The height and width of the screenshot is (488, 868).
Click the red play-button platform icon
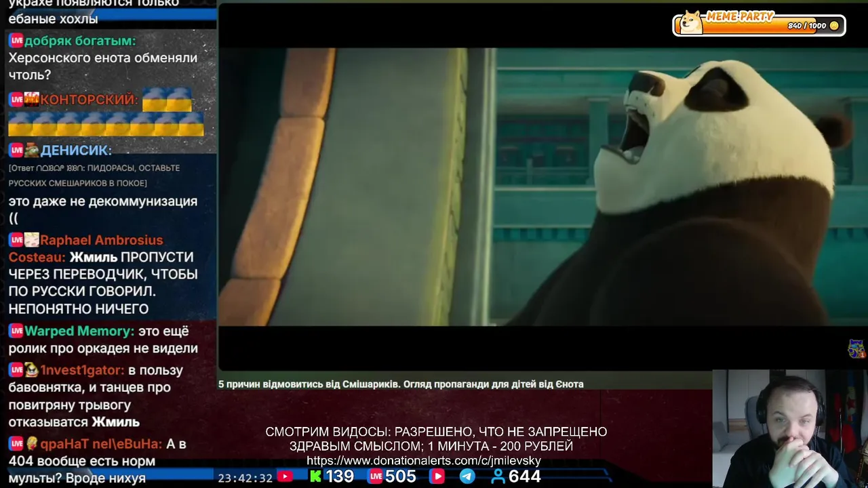tap(437, 476)
